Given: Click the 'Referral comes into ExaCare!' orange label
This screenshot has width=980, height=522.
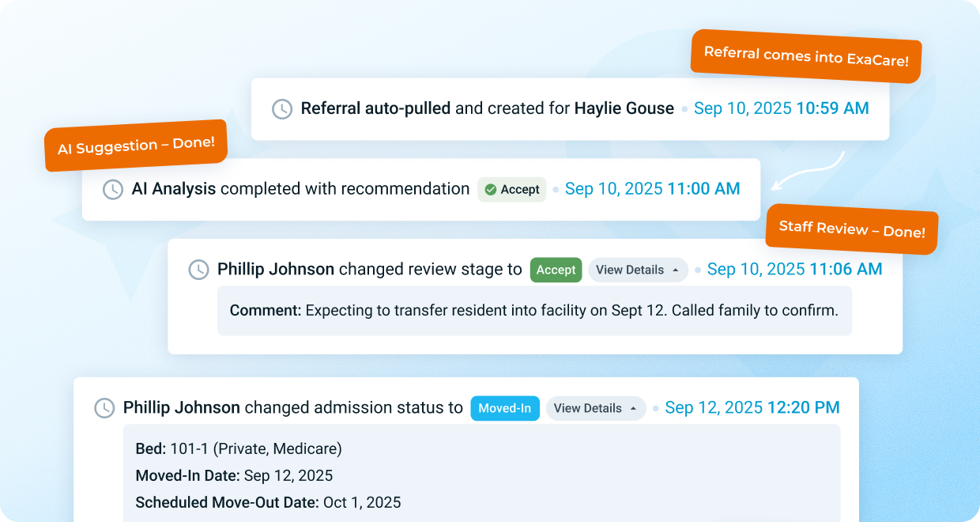Looking at the screenshot, I should 806,56.
